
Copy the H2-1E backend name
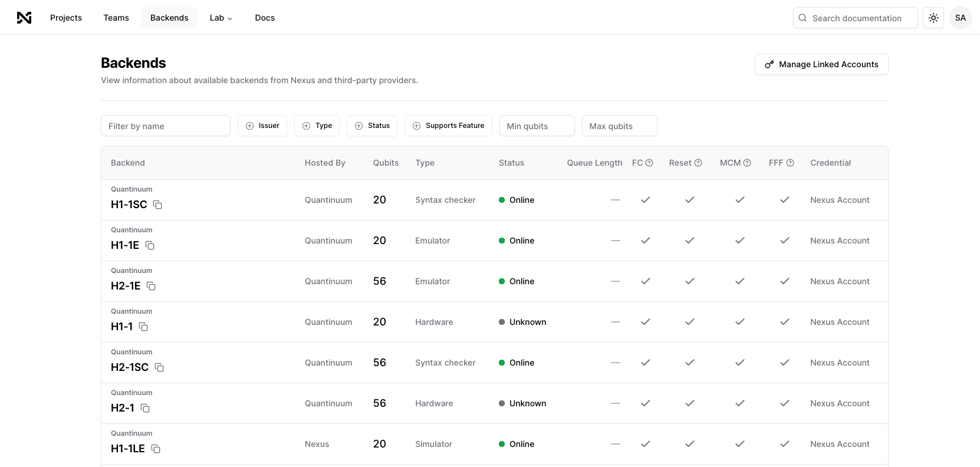click(151, 286)
